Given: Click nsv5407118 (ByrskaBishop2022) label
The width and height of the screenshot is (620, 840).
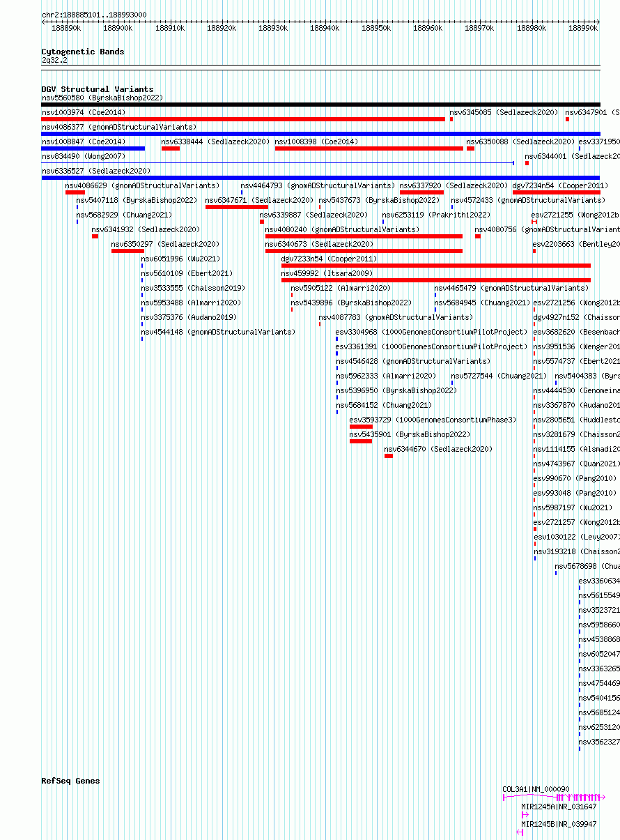Looking at the screenshot, I should pos(137,200).
